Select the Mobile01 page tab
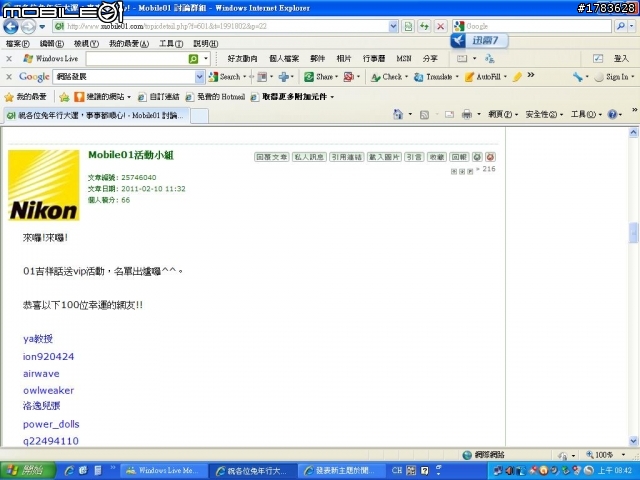Viewport: 640px width, 480px height. [96, 116]
